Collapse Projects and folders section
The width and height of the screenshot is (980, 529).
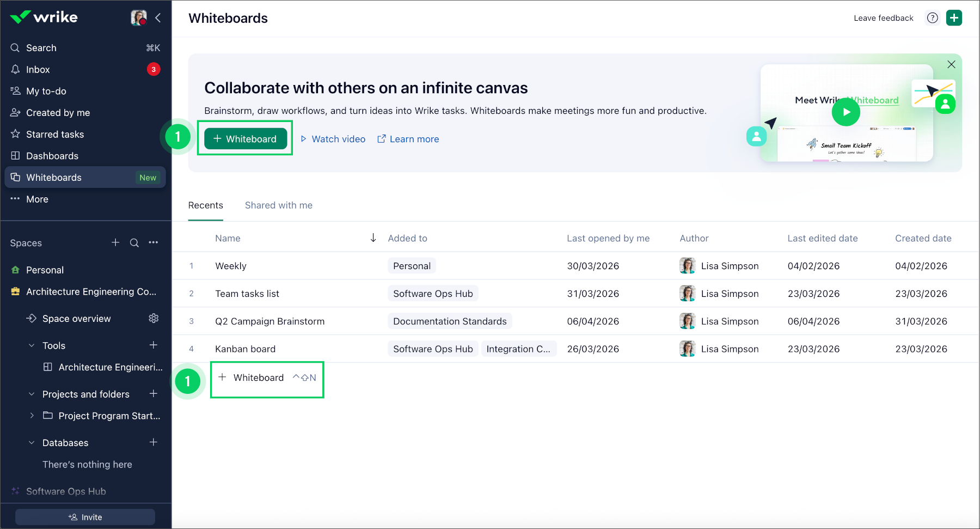pos(32,394)
